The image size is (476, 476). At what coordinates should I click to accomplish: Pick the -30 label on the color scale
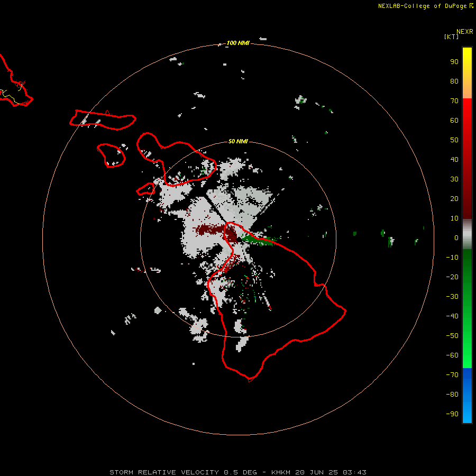pos(452,297)
